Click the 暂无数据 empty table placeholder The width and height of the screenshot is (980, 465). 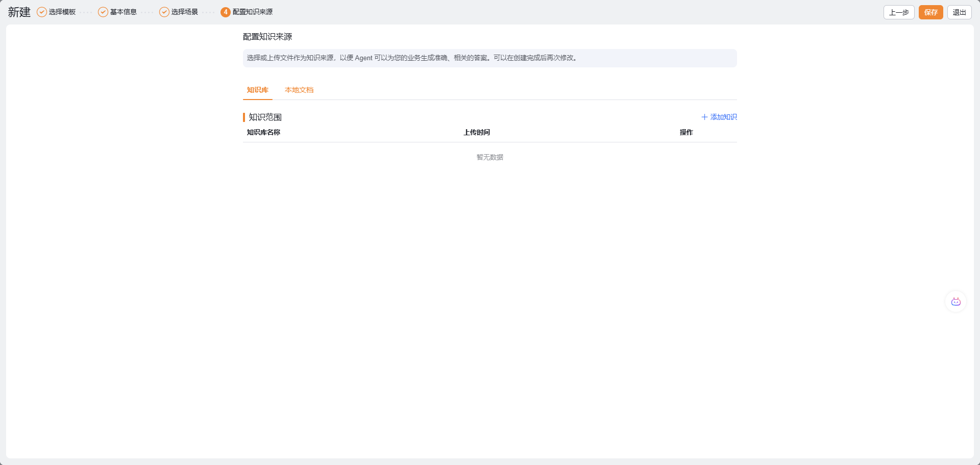point(489,157)
